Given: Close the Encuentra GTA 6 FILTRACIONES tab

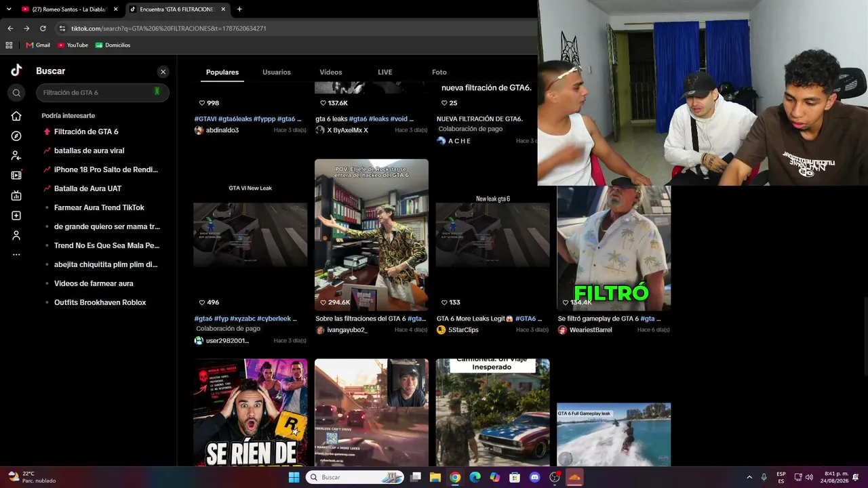Looking at the screenshot, I should click(223, 9).
